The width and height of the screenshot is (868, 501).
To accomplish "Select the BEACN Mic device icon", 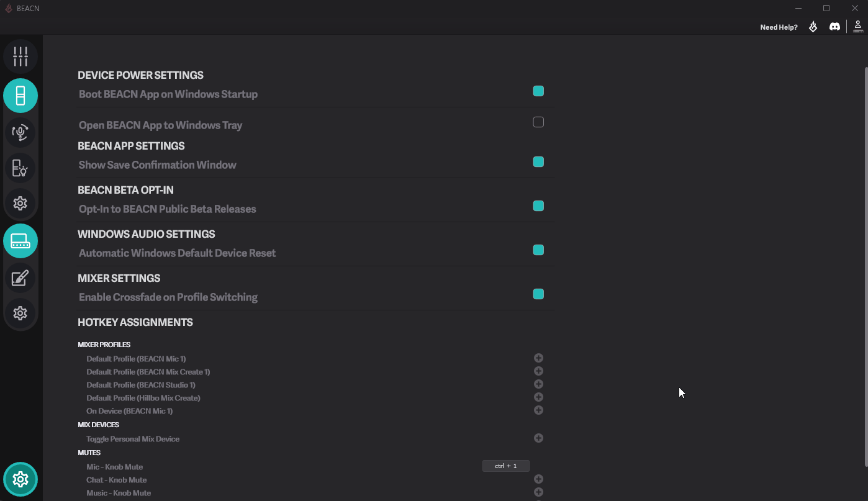I will pos(20,96).
